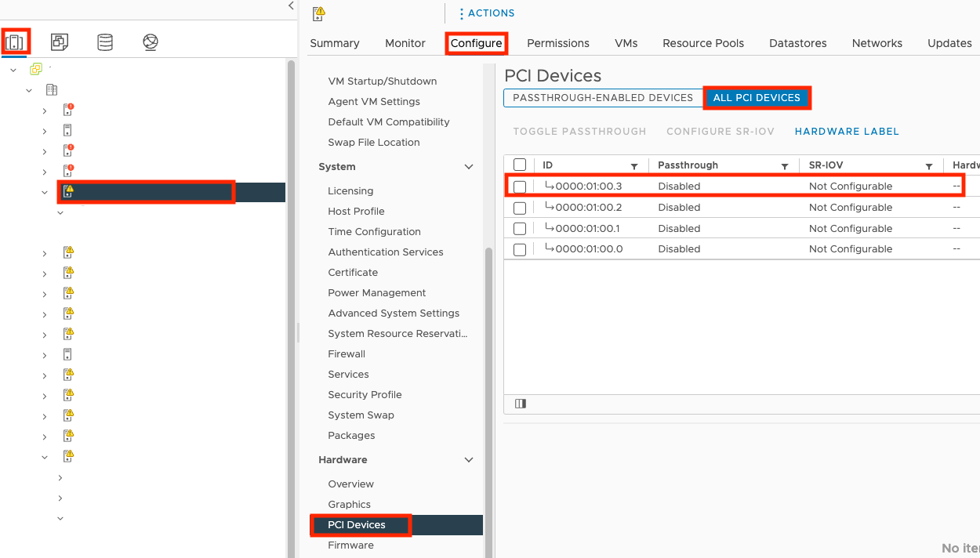Open the Hosts and Clusters inventory view

[16, 42]
